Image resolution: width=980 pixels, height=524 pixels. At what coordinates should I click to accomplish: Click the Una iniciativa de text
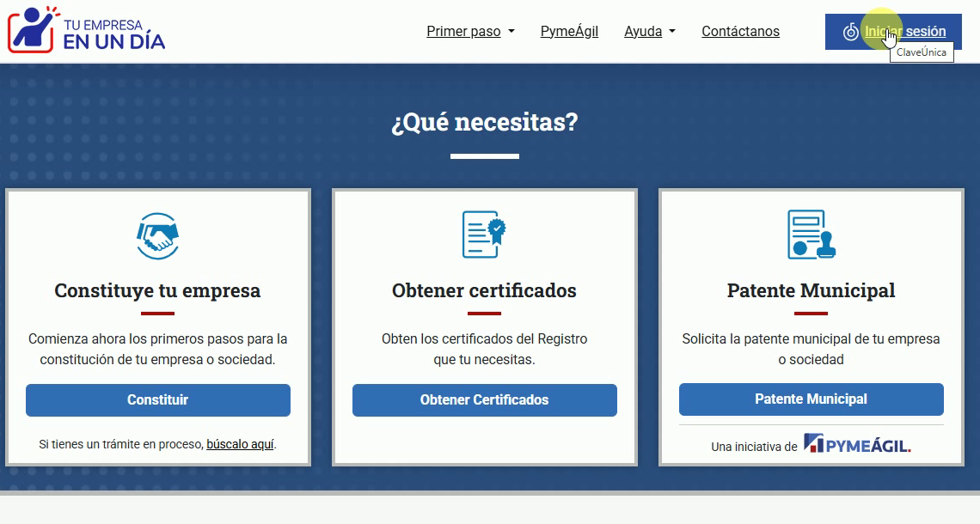[754, 447]
